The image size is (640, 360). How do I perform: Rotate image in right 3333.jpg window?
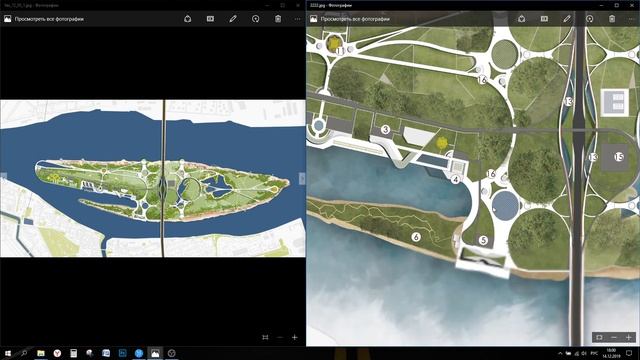[x=589, y=19]
